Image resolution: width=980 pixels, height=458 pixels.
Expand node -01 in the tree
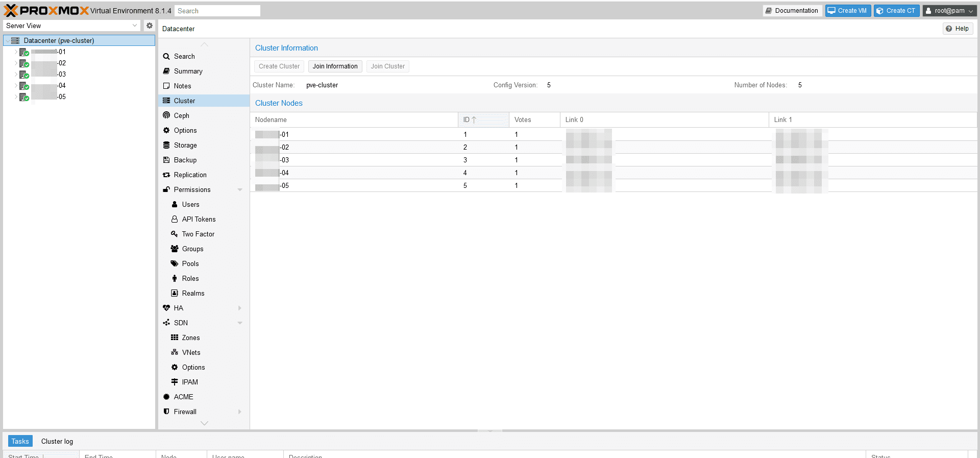pos(16,52)
